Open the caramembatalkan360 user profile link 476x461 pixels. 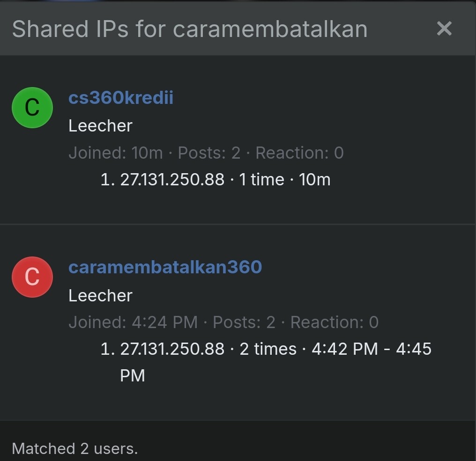point(165,267)
